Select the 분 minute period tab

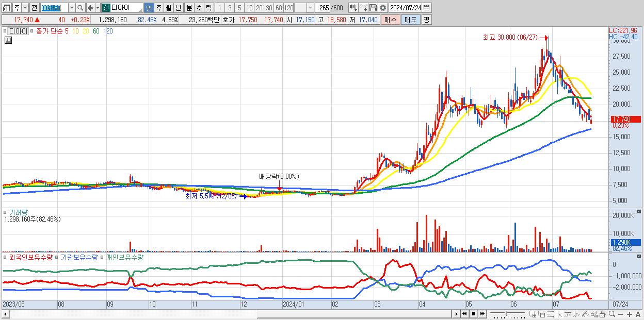click(x=189, y=8)
